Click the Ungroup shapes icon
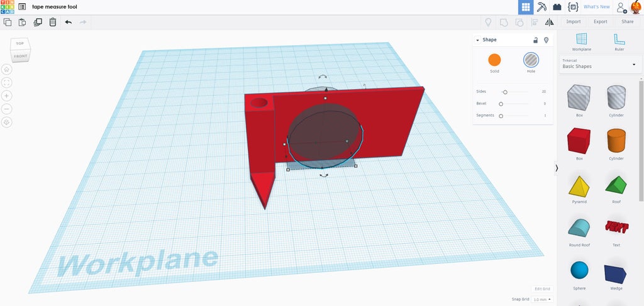Image resolution: width=644 pixels, height=306 pixels. [x=519, y=22]
